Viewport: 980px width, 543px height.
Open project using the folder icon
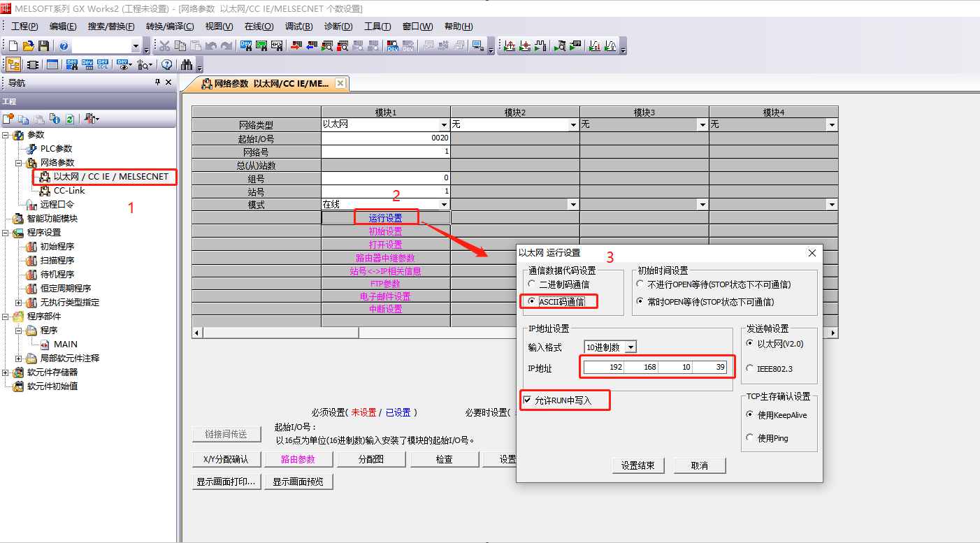(29, 46)
